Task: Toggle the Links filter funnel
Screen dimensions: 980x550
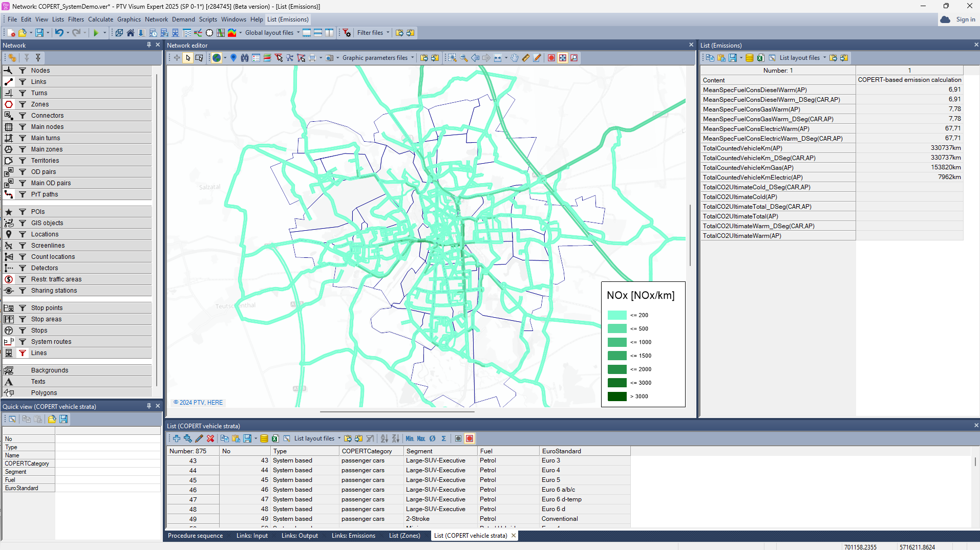Action: [x=23, y=82]
